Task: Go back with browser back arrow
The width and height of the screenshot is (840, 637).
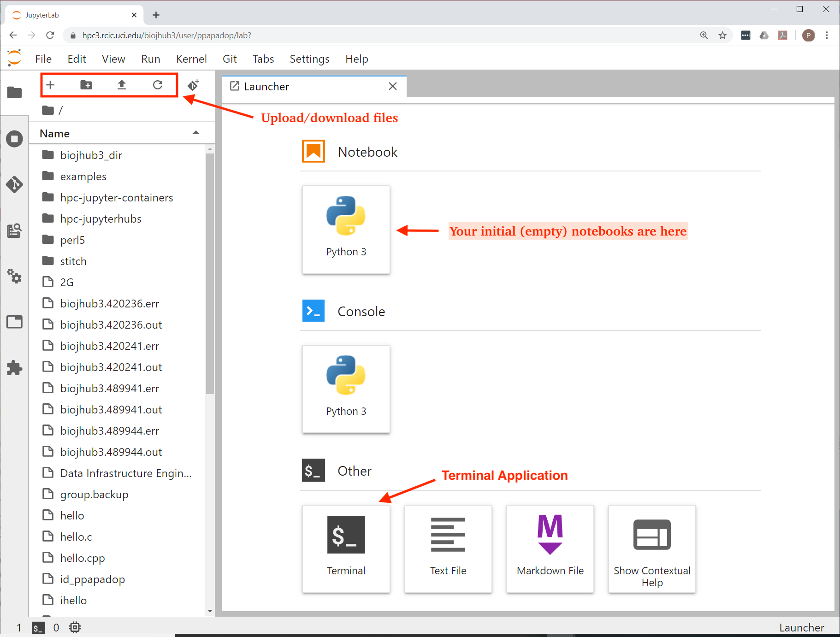Action: [x=13, y=35]
